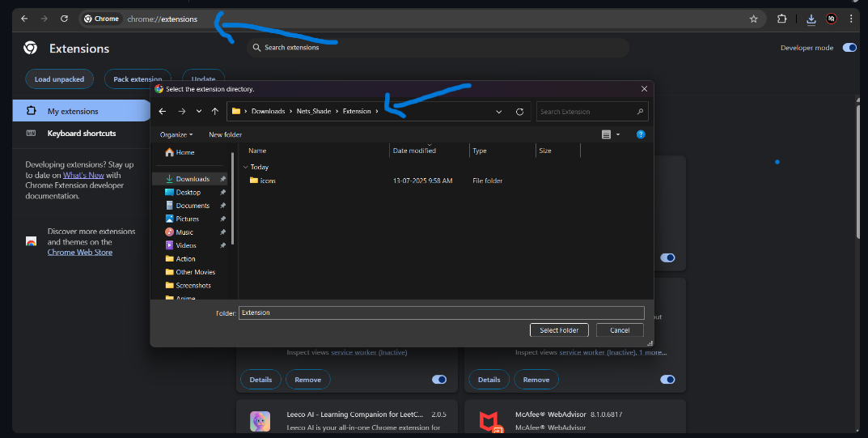Click Remove button above the McAfee card
The height and width of the screenshot is (438, 868).
[x=536, y=380]
